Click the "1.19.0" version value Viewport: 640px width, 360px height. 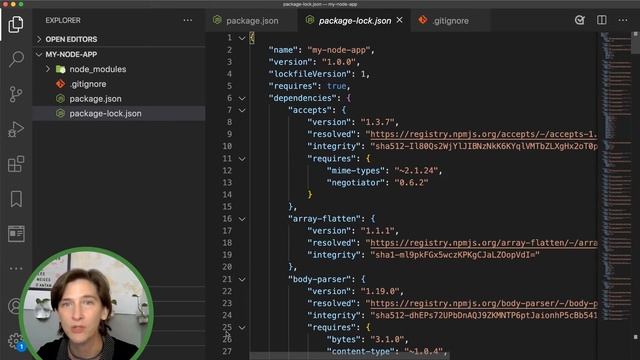point(380,291)
